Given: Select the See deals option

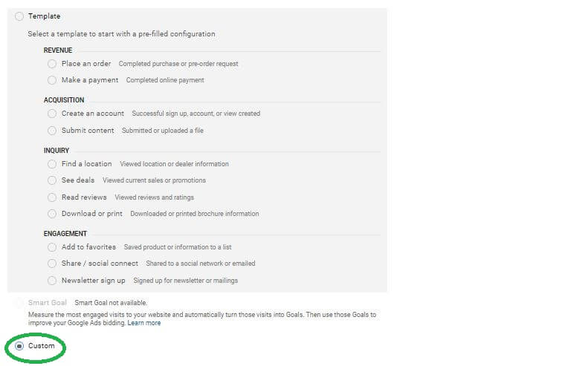Looking at the screenshot, I should pos(52,180).
